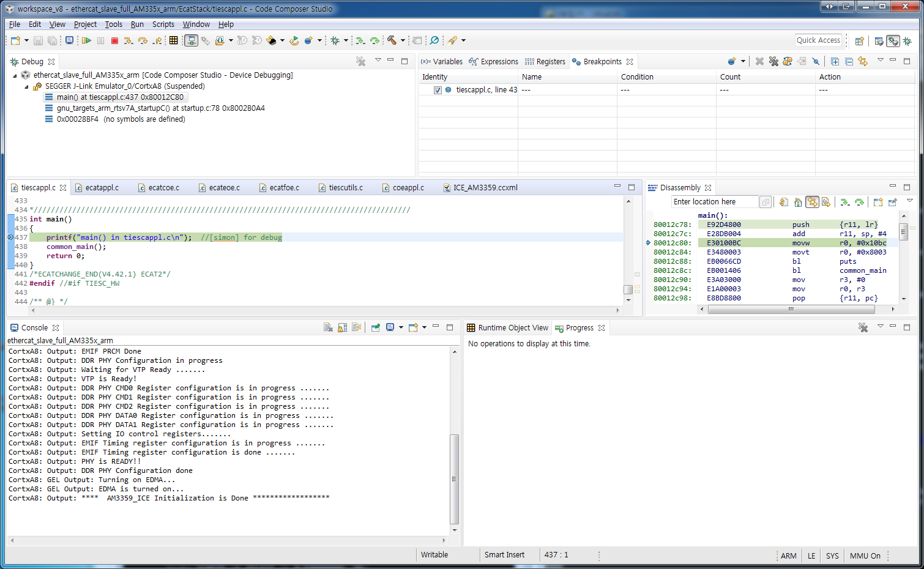Screen dimensions: 924x569
Task: Collapse the ethercat_slave_full_AM335x_arm debug tree node
Action: [15, 75]
